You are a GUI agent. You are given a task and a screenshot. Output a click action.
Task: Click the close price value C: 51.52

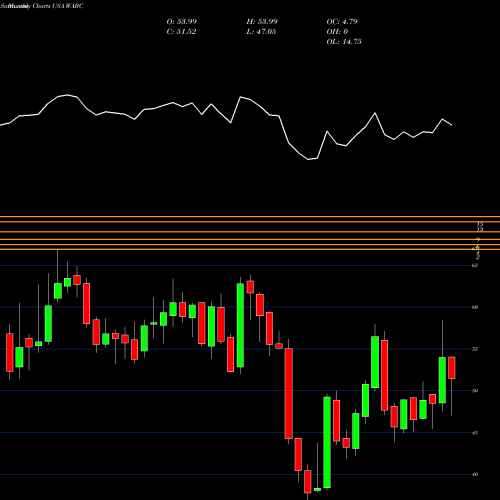[181, 32]
